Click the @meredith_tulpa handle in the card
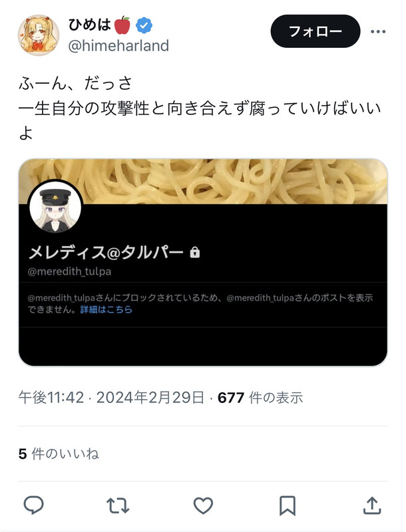Screen dimensions: 406x532 (70, 271)
